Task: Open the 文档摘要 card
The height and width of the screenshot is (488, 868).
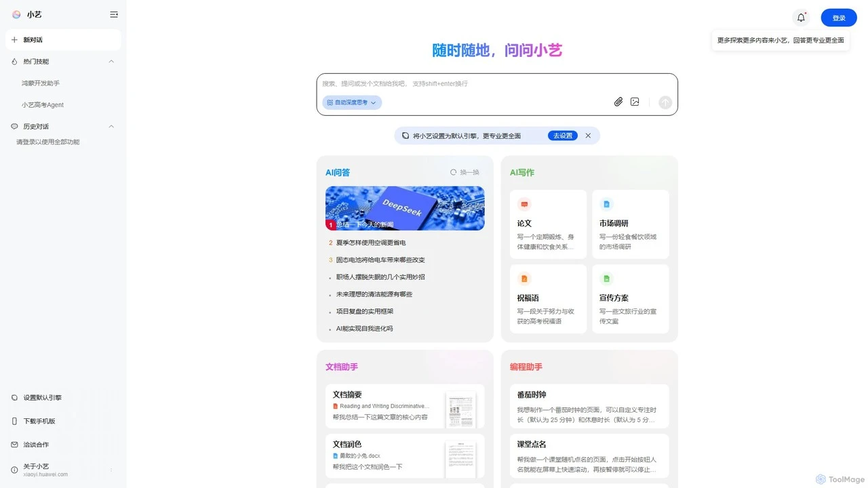Action: pos(405,406)
